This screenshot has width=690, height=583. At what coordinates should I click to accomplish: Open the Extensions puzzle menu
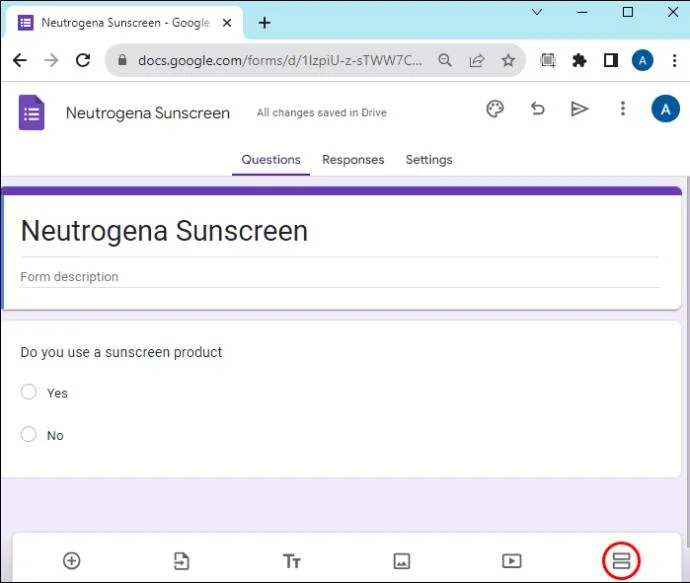tap(579, 60)
